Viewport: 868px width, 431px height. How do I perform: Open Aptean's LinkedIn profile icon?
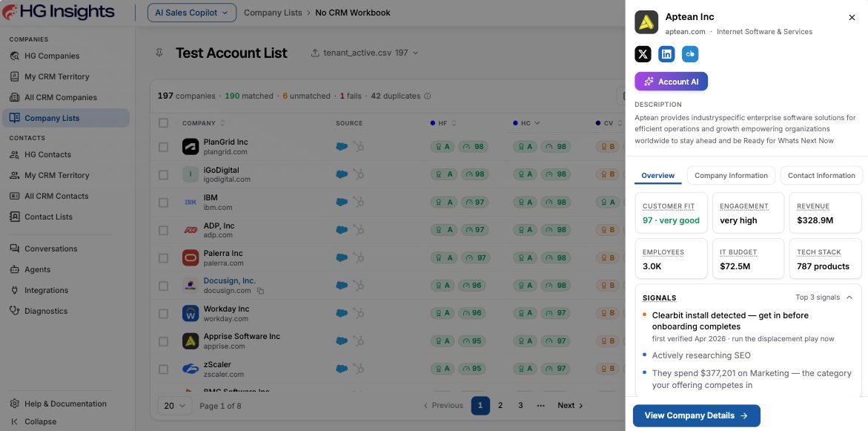click(x=666, y=53)
